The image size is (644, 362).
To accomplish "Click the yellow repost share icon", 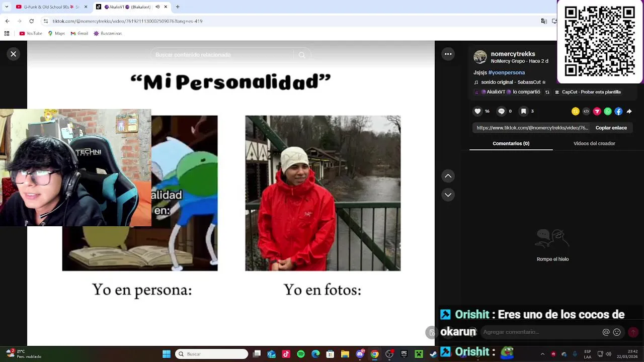I will click(576, 112).
